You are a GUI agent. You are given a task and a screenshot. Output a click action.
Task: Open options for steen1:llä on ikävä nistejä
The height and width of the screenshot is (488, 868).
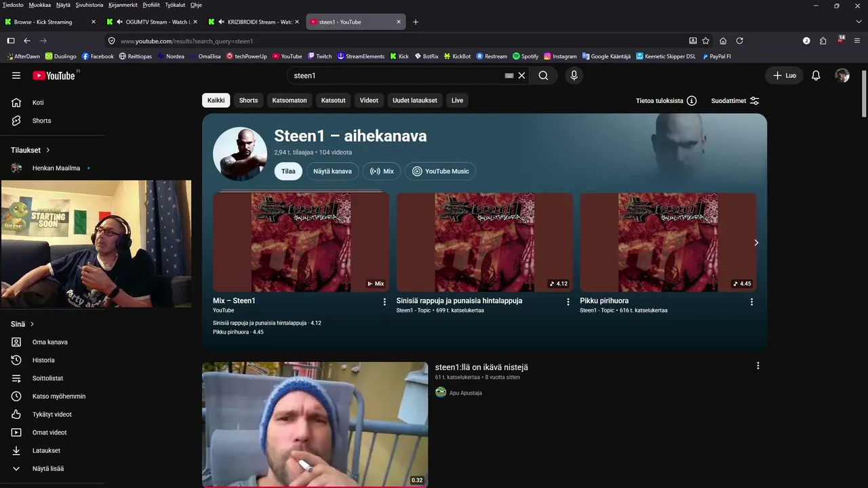tap(757, 366)
